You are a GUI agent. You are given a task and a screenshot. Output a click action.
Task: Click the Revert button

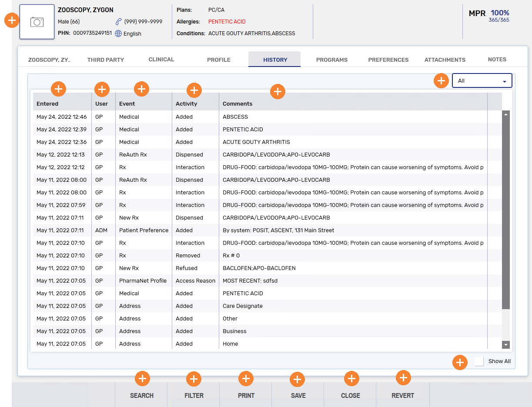click(403, 395)
